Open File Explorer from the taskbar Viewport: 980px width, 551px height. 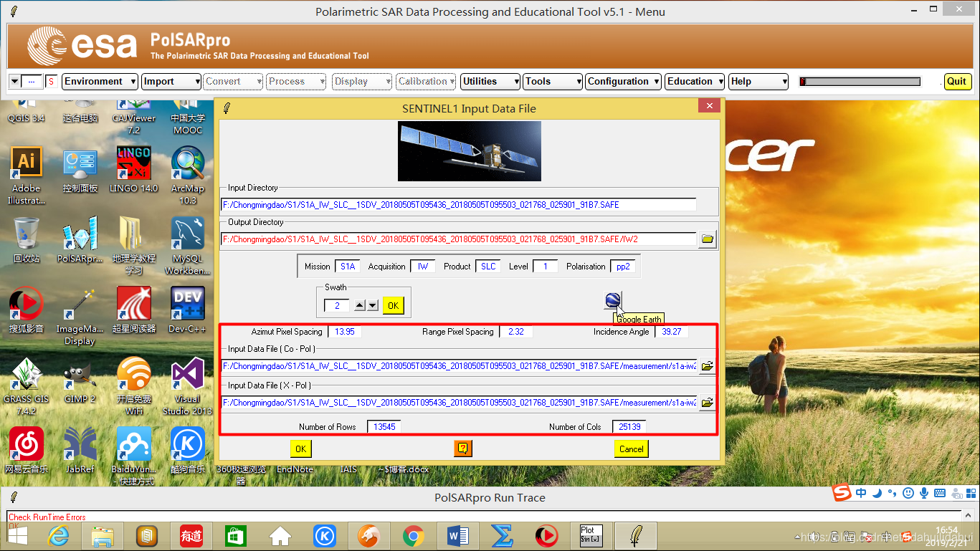point(103,536)
